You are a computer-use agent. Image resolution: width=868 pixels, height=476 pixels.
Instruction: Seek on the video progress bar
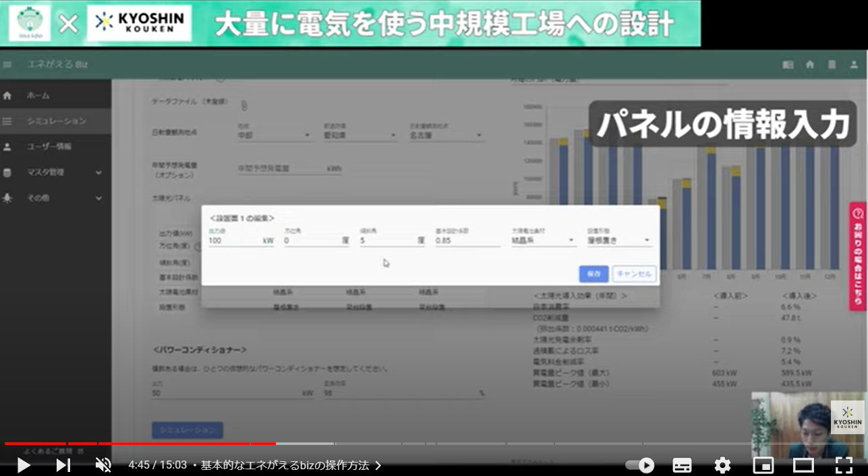tap(434, 444)
